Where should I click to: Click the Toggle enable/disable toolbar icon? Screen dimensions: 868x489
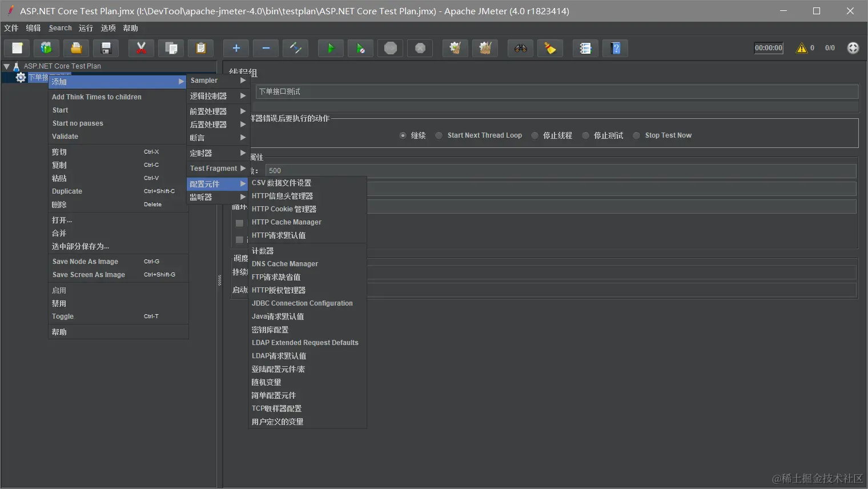click(295, 48)
